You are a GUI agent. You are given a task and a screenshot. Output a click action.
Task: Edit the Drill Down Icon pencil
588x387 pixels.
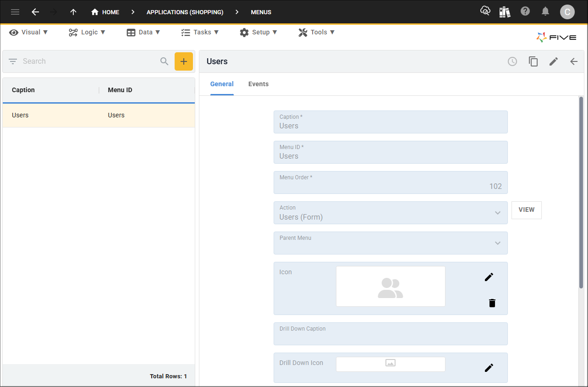point(489,368)
